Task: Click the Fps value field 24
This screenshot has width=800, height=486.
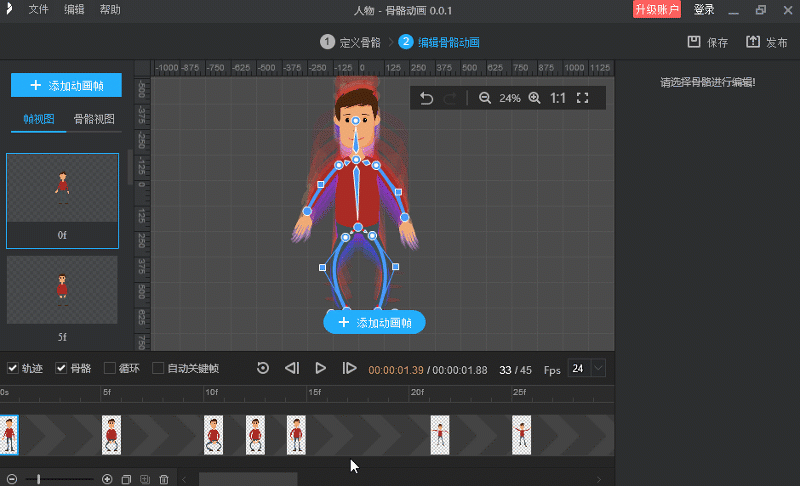Action: tap(579, 368)
